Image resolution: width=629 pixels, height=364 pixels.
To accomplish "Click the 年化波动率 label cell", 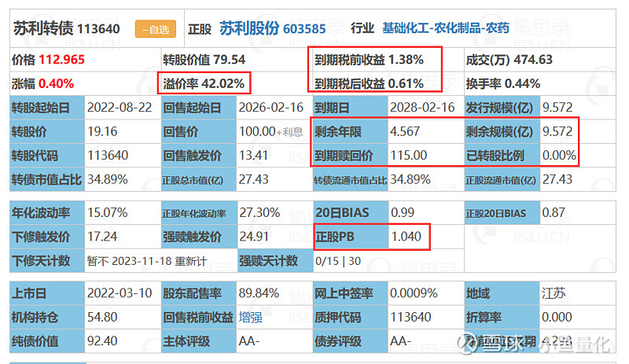I will [47, 213].
